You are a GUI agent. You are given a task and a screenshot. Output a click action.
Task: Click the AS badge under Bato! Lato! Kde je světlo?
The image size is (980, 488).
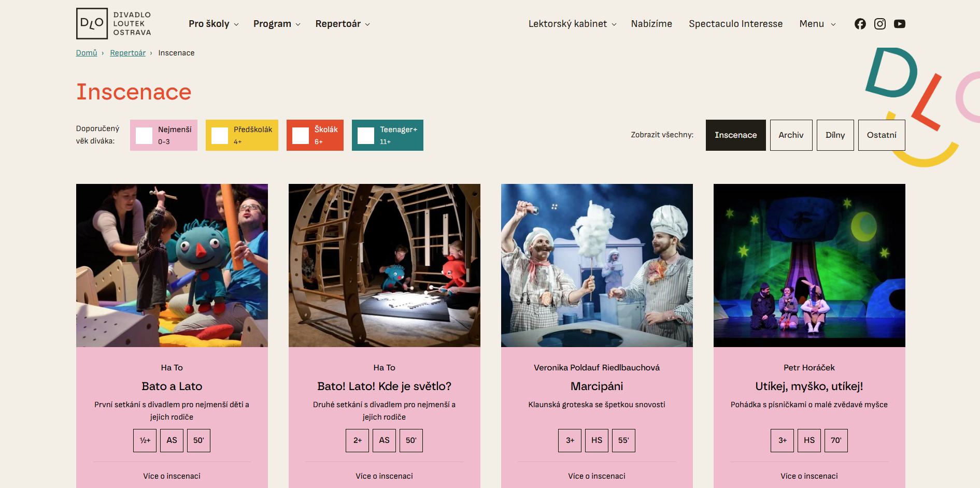[x=384, y=440]
